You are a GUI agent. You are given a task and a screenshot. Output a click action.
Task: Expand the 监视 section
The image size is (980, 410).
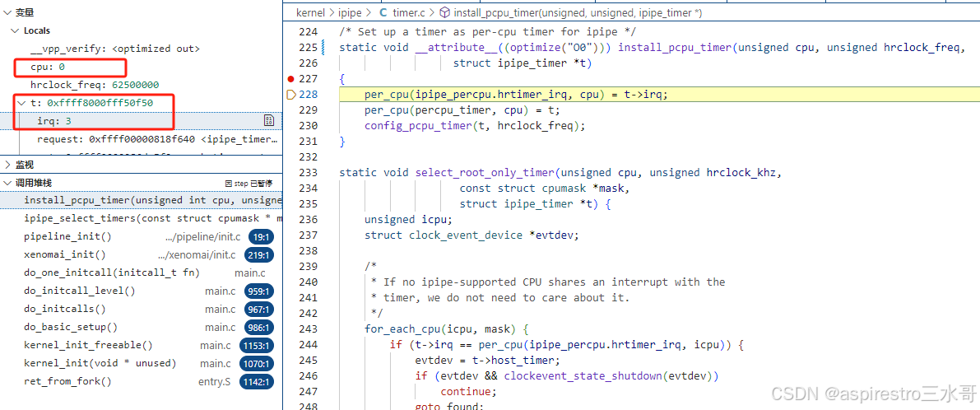[x=7, y=165]
